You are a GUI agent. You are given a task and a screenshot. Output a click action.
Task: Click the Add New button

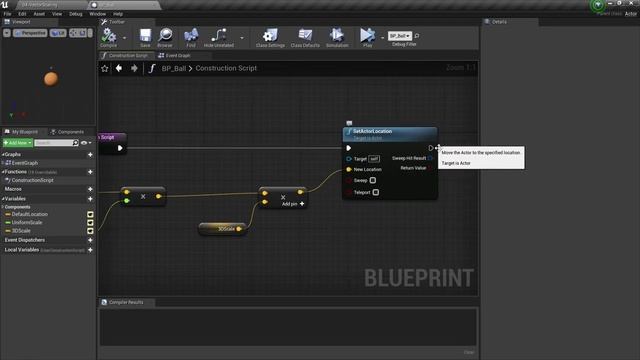click(18, 143)
